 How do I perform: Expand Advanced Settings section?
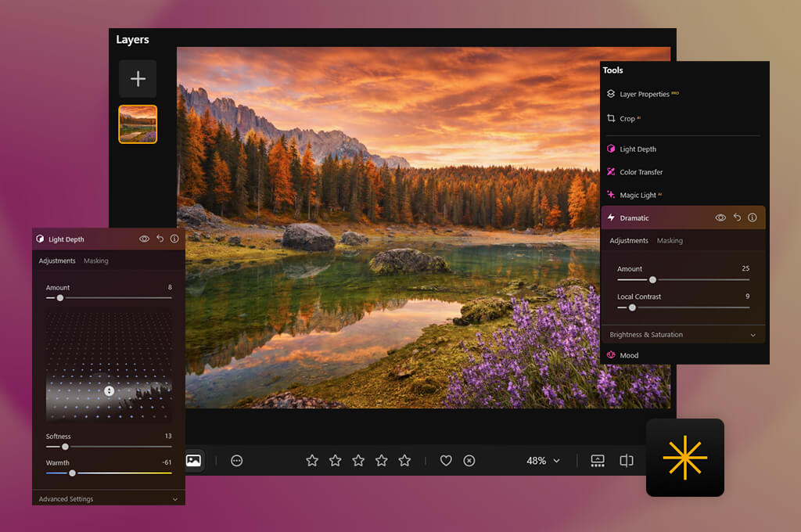[x=108, y=499]
